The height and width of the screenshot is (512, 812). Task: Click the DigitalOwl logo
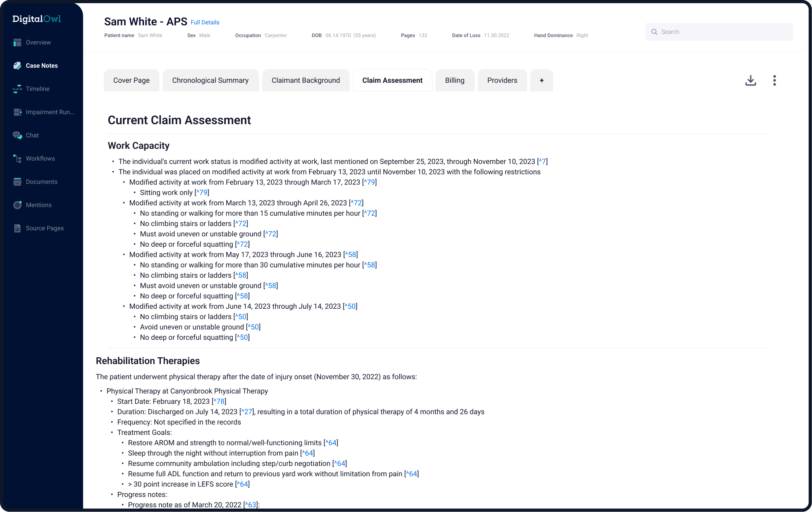pos(37,19)
